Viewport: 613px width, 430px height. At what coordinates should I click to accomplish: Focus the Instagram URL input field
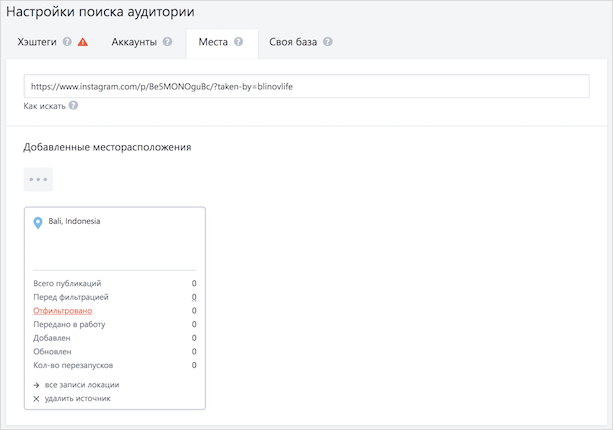click(x=306, y=87)
